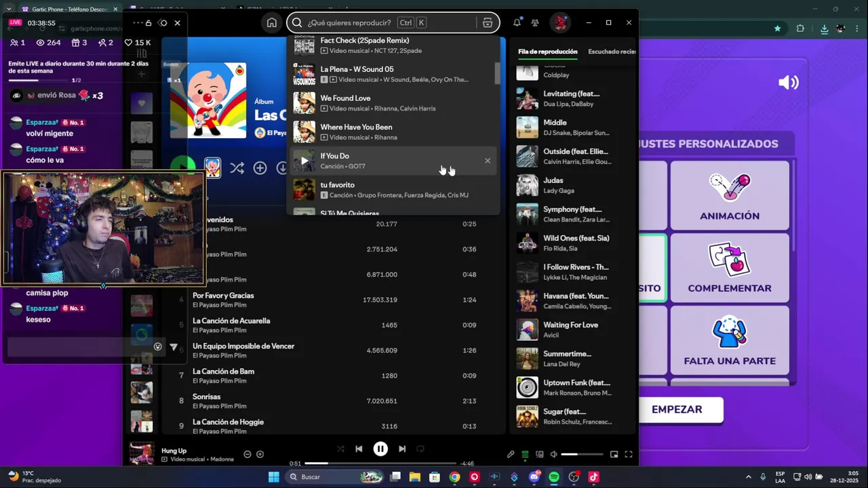Select ANIMACIÓN mode in Gartic Phone
Image resolution: width=868 pixels, height=488 pixels.
click(730, 196)
